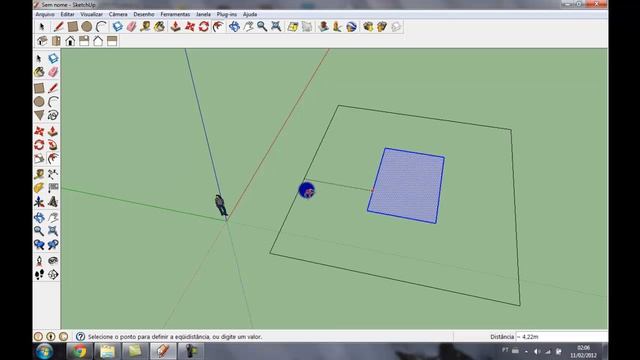Image resolution: width=640 pixels, height=360 pixels.
Task: Select the Arc tool in top toolbar
Action: coord(101,27)
